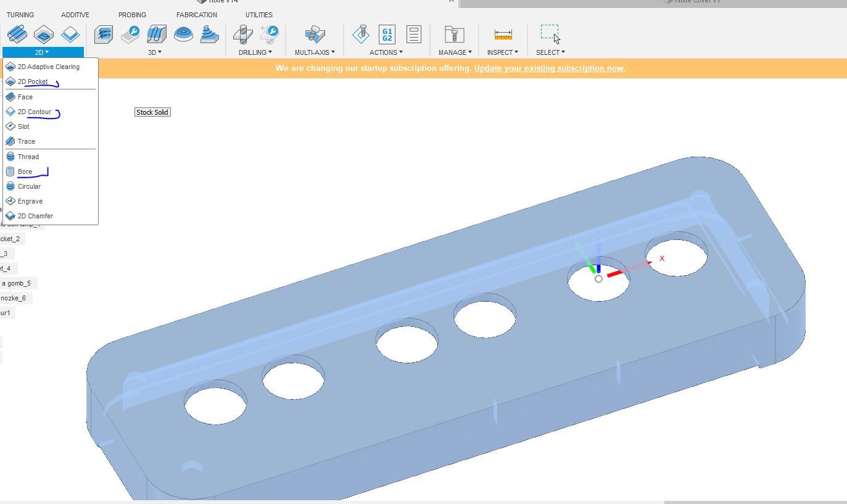The height and width of the screenshot is (504, 847).
Task: Open the INSPECT dropdown
Action: [503, 52]
